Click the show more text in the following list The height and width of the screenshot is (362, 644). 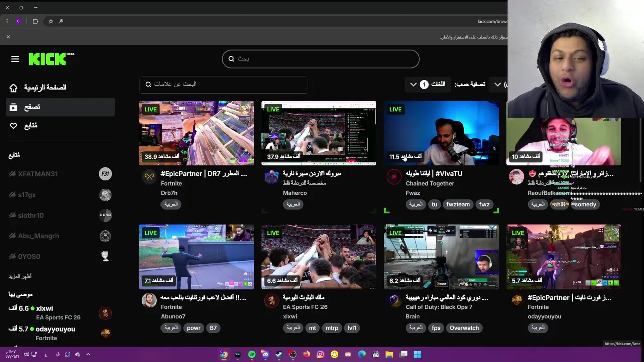tap(20, 276)
